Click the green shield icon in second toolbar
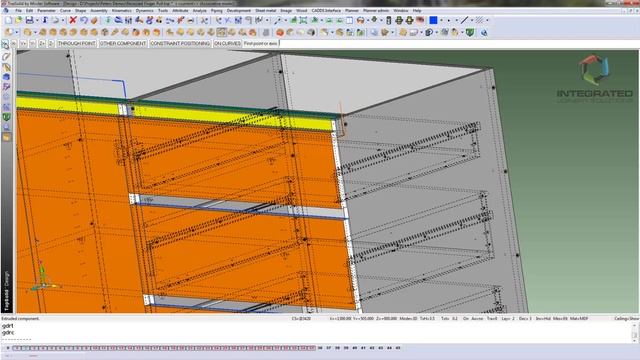This screenshot has height=360, width=640. [x=470, y=33]
